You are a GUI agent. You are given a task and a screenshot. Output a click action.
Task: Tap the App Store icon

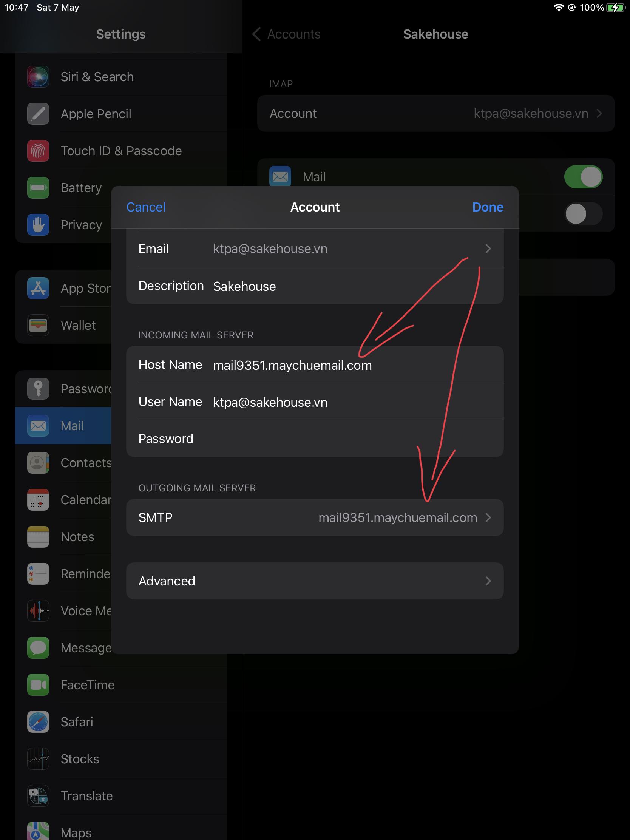pos(38,288)
